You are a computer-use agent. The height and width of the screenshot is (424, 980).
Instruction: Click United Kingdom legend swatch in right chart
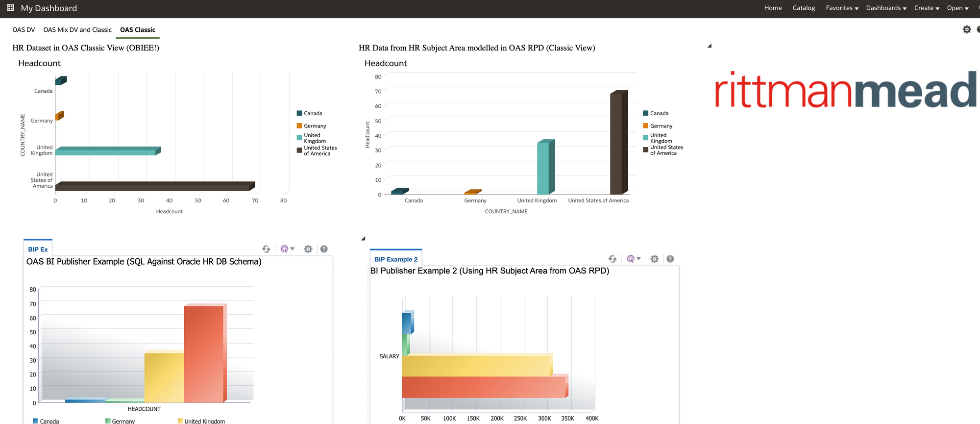646,138
